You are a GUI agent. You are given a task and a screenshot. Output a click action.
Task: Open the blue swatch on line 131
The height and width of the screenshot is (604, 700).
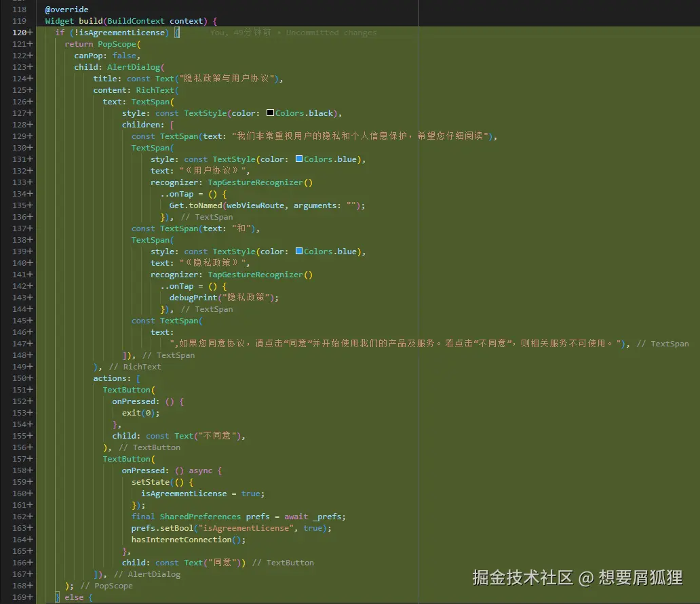(x=299, y=159)
